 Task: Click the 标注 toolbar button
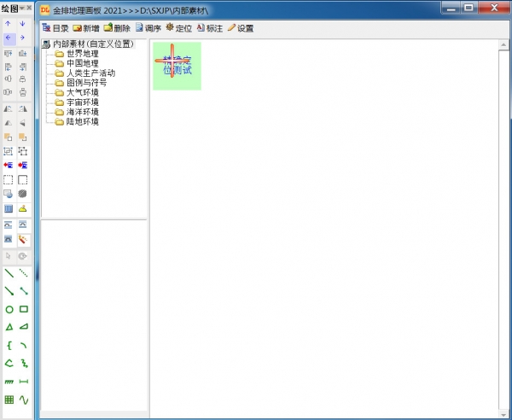(210, 28)
